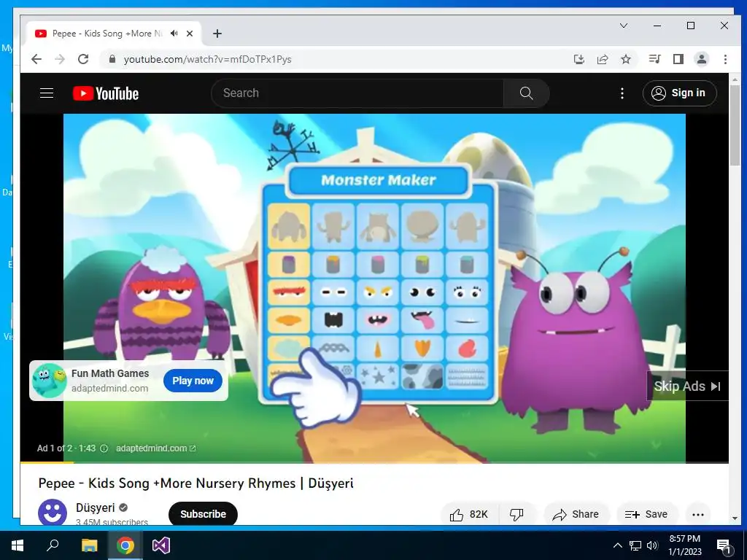The height and width of the screenshot is (560, 747).
Task: Go to YouTube home via logo
Action: pyautogui.click(x=106, y=93)
